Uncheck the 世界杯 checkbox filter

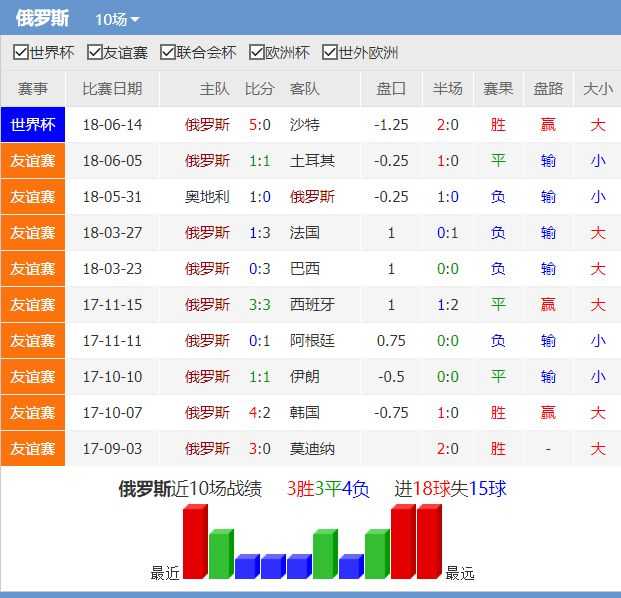21,53
